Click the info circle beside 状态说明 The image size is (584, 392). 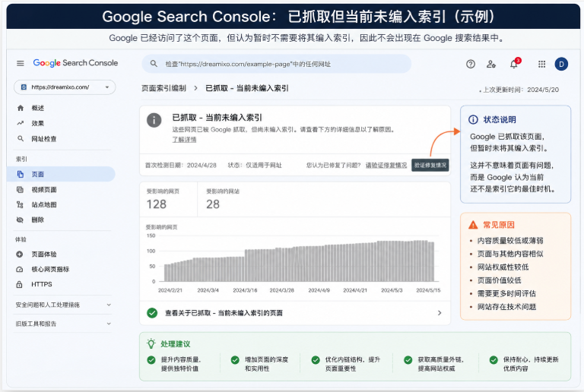click(x=473, y=119)
